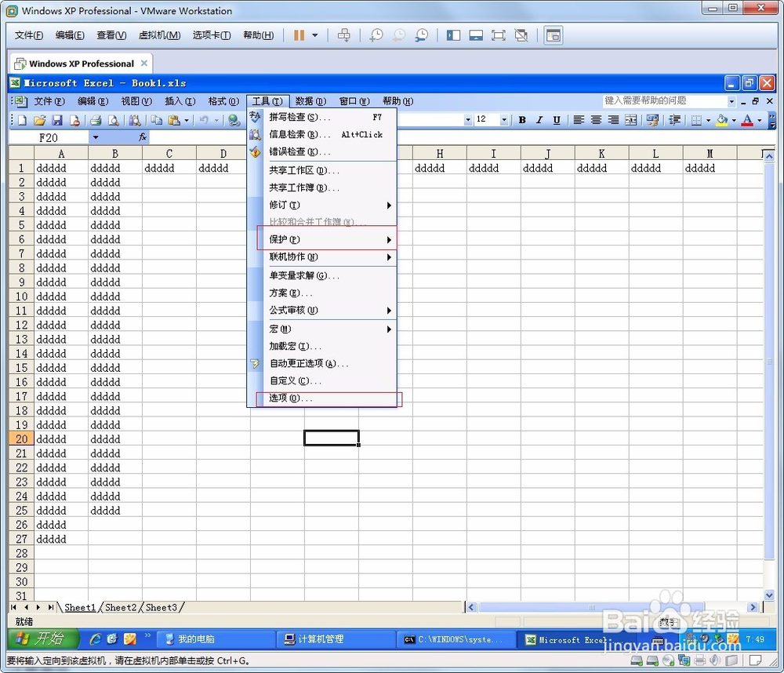Align text left in the formatting toolbar
This screenshot has width=784, height=673.
point(579,119)
